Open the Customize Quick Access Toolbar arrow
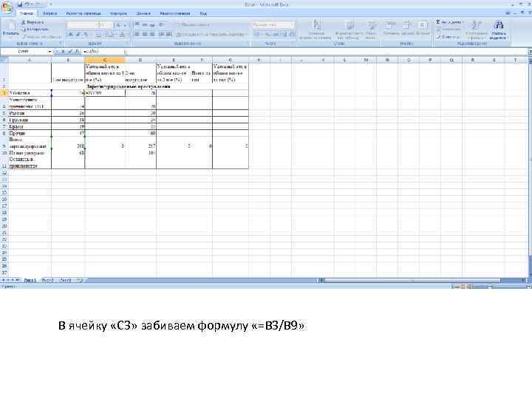The image size is (532, 399). [50, 4]
